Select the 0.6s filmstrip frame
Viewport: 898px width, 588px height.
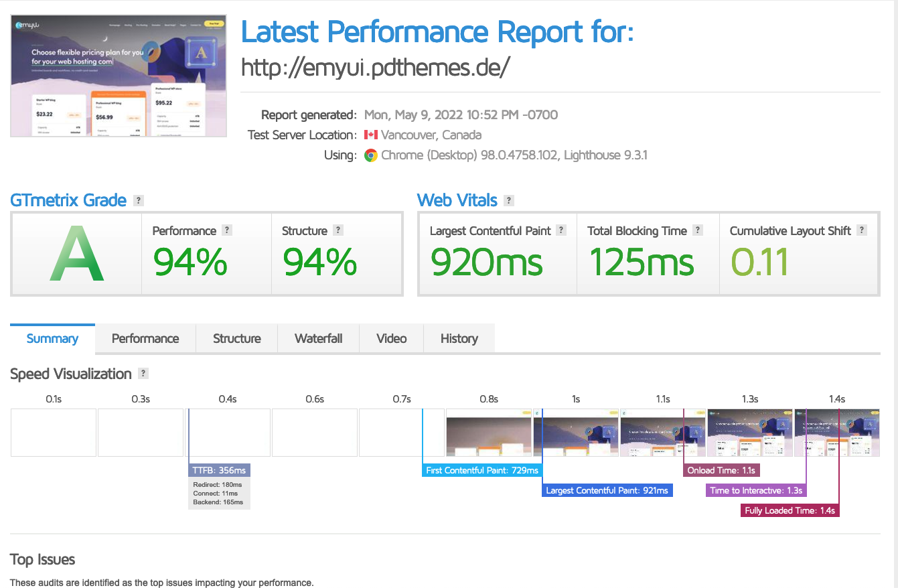click(x=315, y=433)
